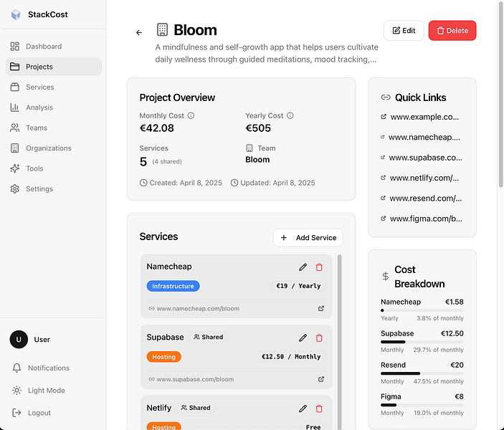Click the €42.08 monthly cost value
The image size is (504, 430).
coord(156,128)
